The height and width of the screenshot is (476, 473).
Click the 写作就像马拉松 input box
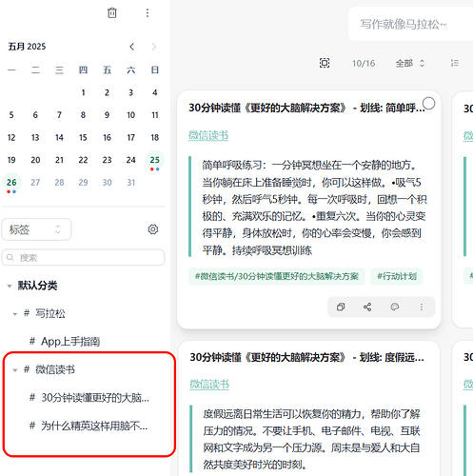tap(411, 24)
